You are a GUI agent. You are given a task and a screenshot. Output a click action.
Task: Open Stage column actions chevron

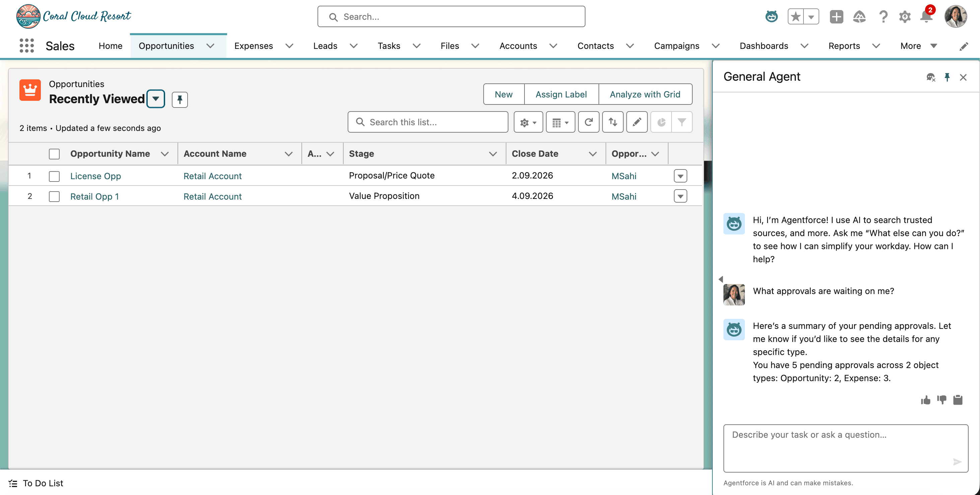click(493, 154)
